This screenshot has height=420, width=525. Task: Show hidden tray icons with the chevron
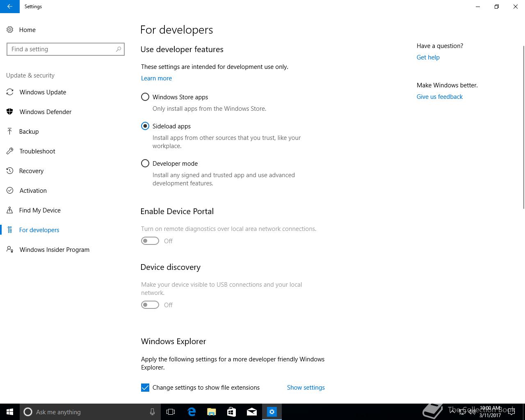click(x=452, y=412)
